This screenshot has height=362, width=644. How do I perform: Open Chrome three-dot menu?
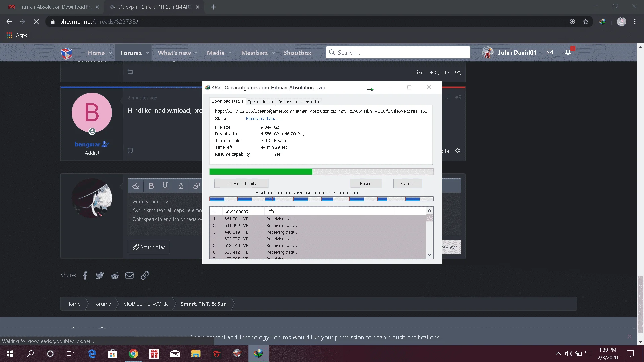[x=635, y=22]
